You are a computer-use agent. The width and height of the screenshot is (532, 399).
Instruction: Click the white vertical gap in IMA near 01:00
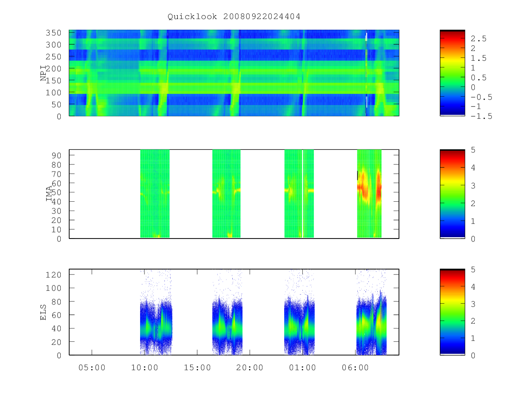[x=302, y=194]
